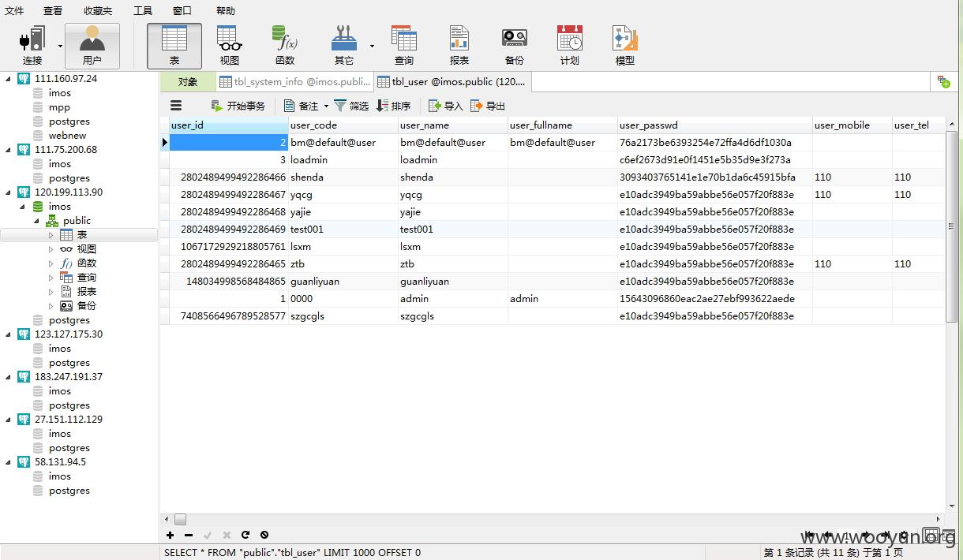
Task: Open the 帮助 help menu
Action: [x=226, y=10]
